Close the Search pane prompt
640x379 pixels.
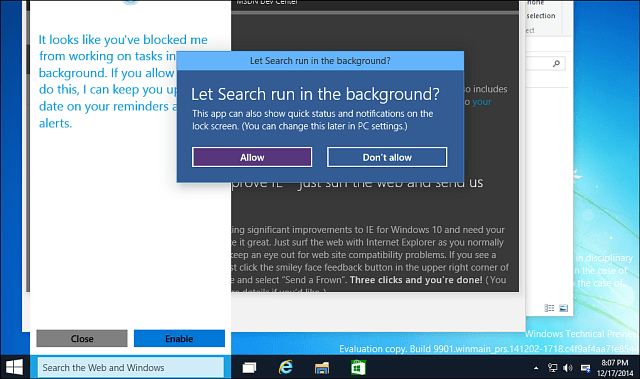[82, 339]
